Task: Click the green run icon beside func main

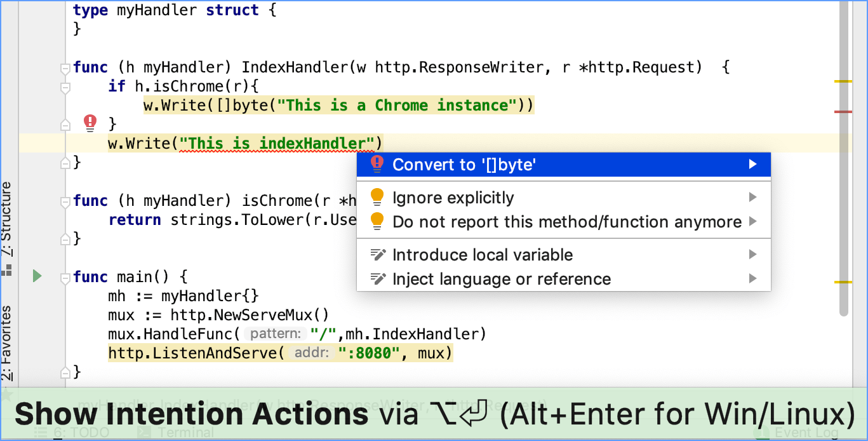Action: click(37, 276)
